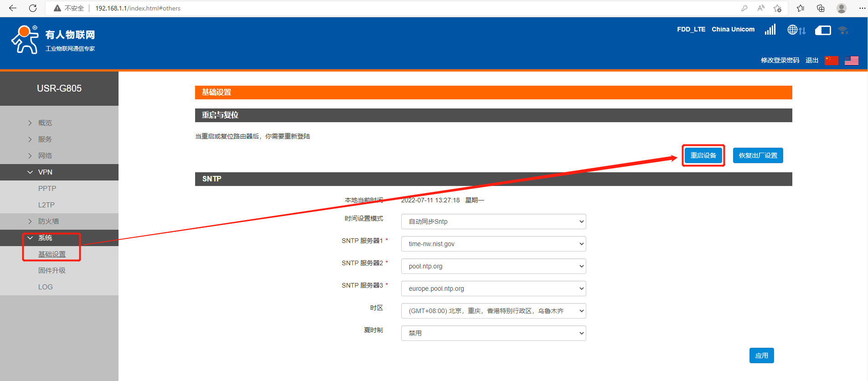The height and width of the screenshot is (381, 868).
Task: Click the cellular signal strength icon
Action: tap(770, 30)
